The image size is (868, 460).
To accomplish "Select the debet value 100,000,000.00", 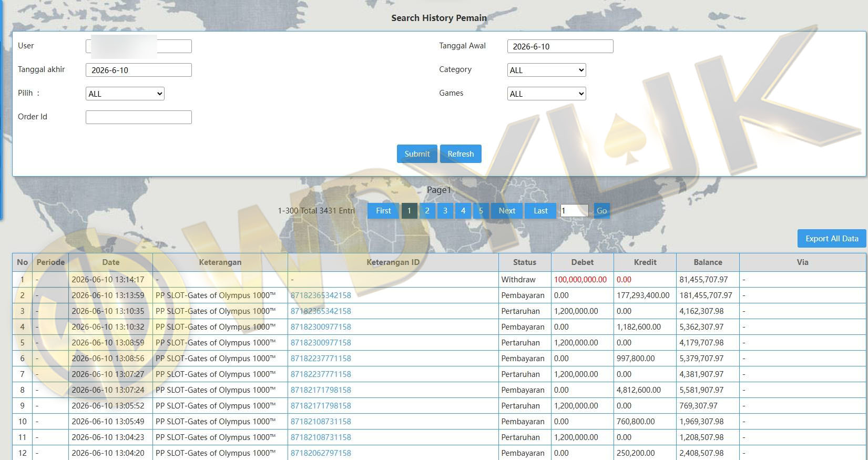I will (580, 280).
